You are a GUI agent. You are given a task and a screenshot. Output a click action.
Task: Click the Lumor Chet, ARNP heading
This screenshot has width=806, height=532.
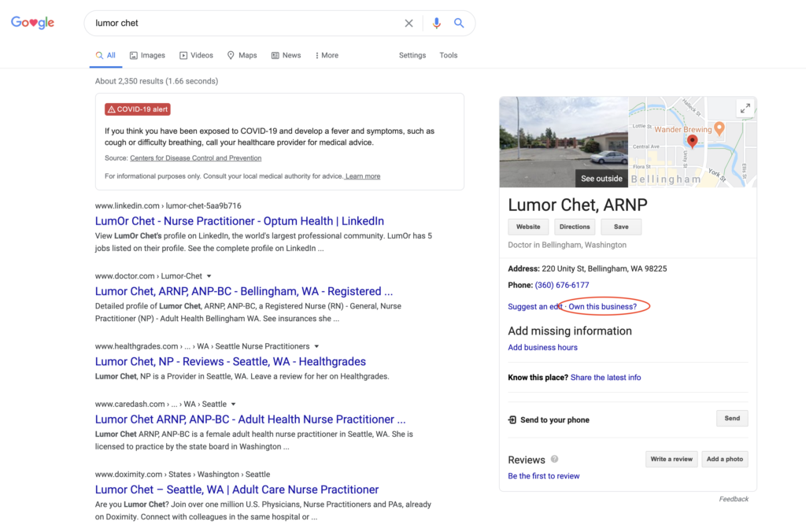tap(578, 205)
